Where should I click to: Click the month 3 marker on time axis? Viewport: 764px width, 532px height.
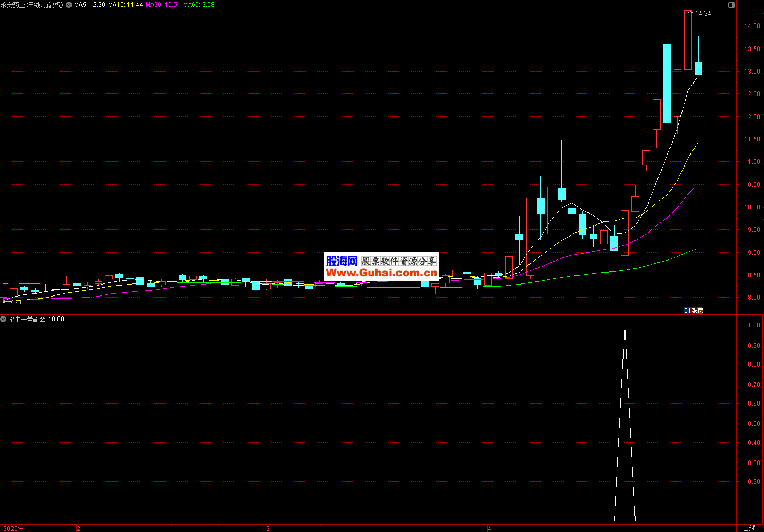pyautogui.click(x=268, y=529)
